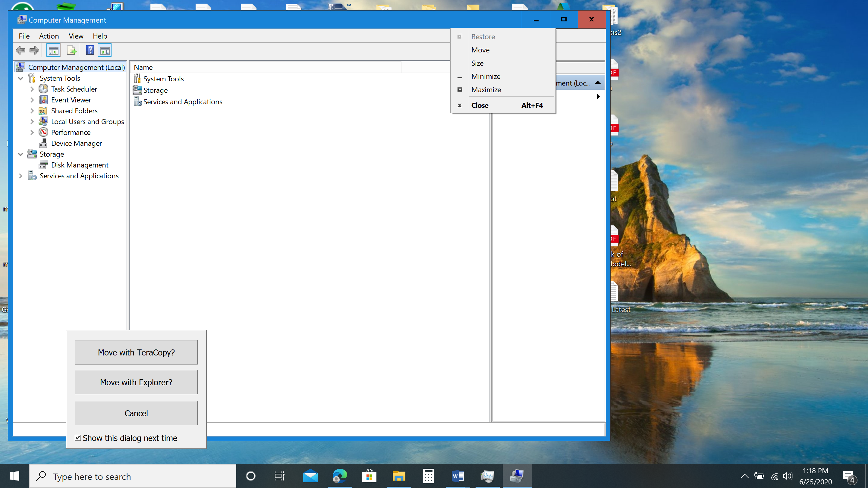
Task: Open Microsoft Store from the taskbar
Action: point(369,476)
